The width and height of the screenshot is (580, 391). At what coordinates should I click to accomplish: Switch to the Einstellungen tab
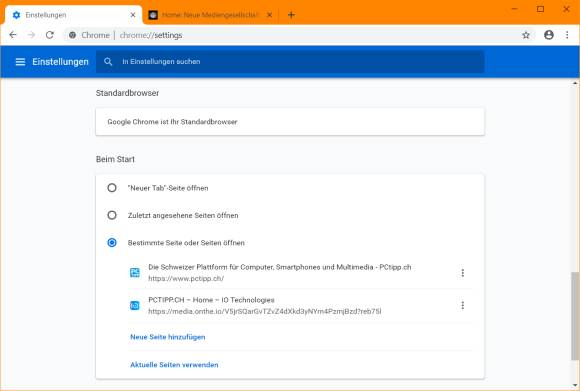(x=70, y=15)
